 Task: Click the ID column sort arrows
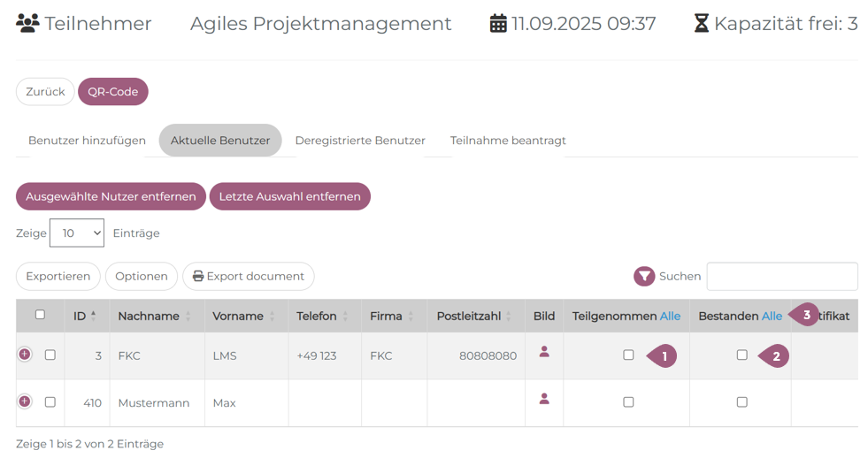(94, 316)
